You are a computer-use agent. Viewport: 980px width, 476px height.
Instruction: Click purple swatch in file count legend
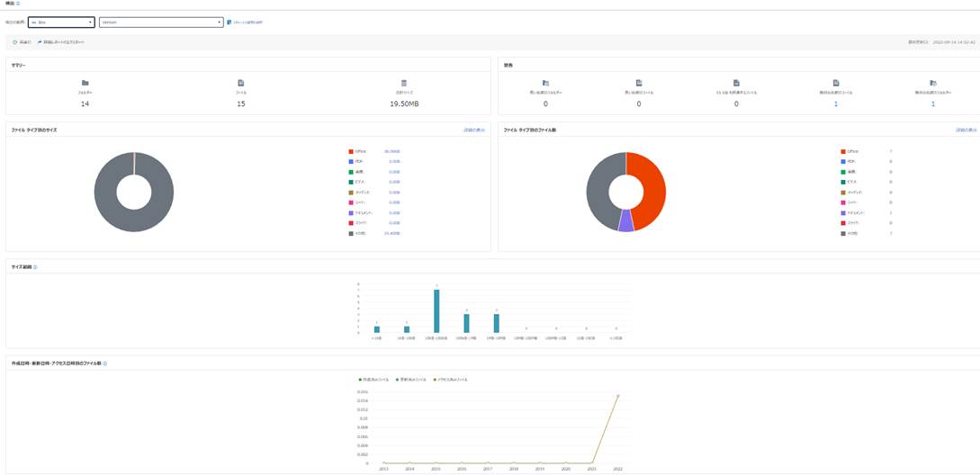[x=843, y=212]
